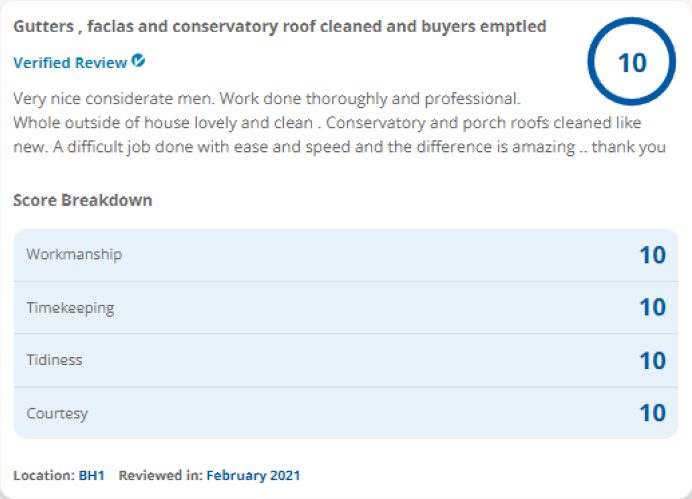Screen dimensions: 692x499
Task: Click the BH1 location link
Action: 91,475
